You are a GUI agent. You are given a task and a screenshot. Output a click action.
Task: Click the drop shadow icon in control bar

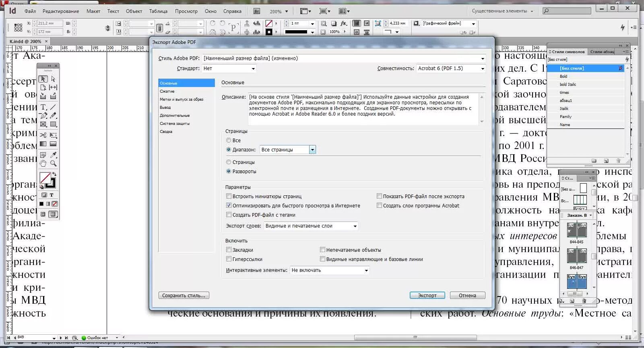pyautogui.click(x=334, y=23)
